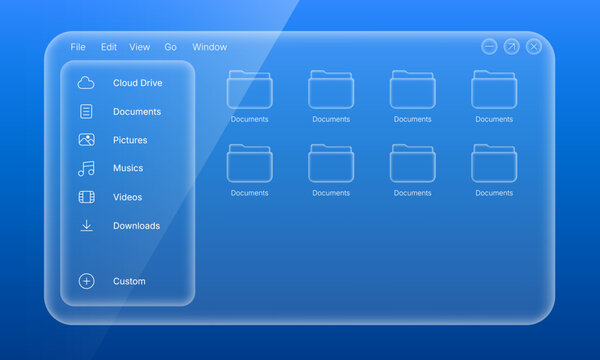Close the window with the X button
The width and height of the screenshot is (600, 360).
[x=534, y=47]
